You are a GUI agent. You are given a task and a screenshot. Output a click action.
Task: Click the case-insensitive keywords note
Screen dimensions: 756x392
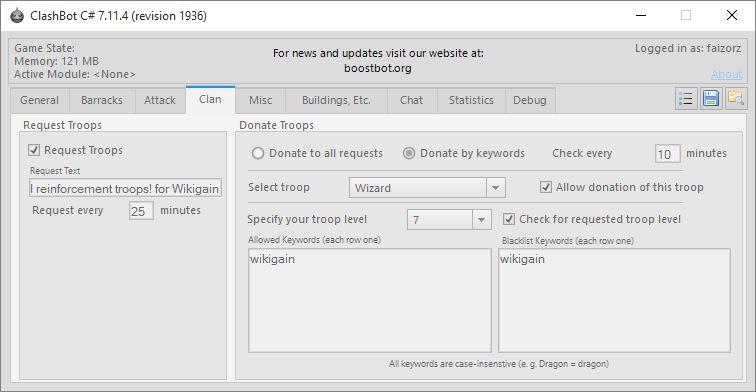point(499,364)
